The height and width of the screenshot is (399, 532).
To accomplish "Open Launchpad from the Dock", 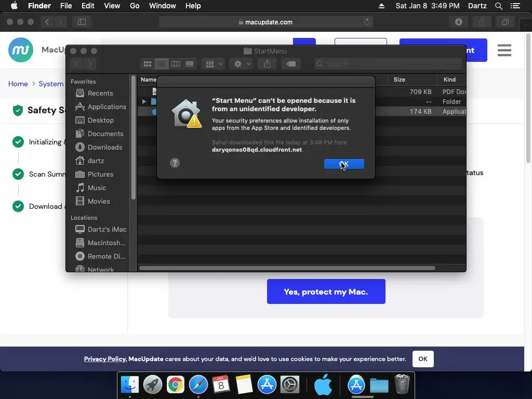I will [152, 385].
